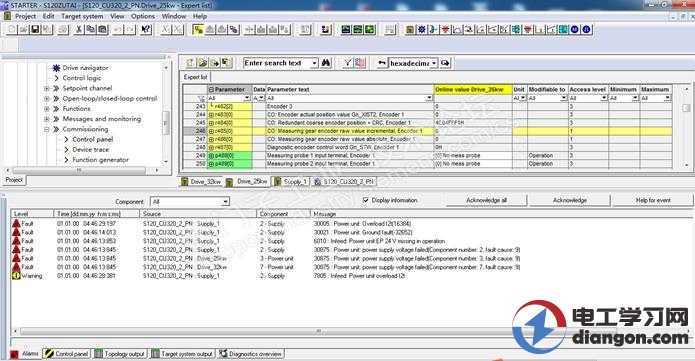Select the r485[0] measuring gear incremental row

tap(427, 131)
